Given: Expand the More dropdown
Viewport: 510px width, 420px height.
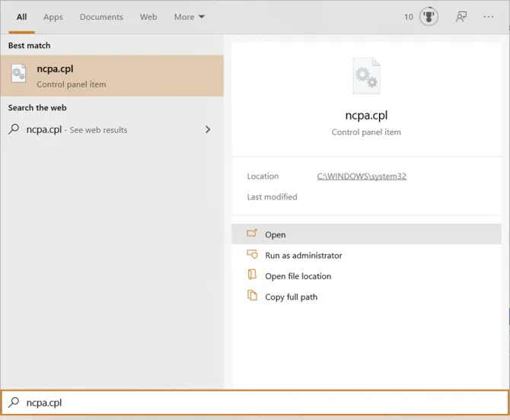Looking at the screenshot, I should [x=189, y=17].
